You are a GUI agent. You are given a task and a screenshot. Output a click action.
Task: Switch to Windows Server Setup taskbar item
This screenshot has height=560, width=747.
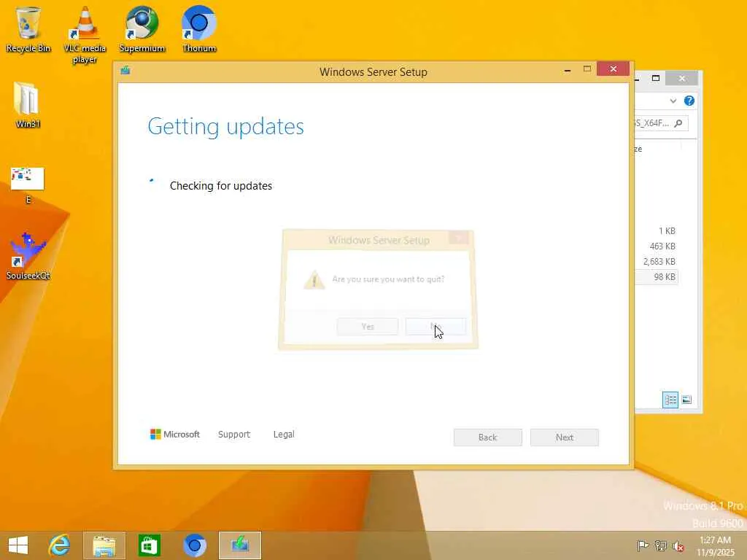239,545
